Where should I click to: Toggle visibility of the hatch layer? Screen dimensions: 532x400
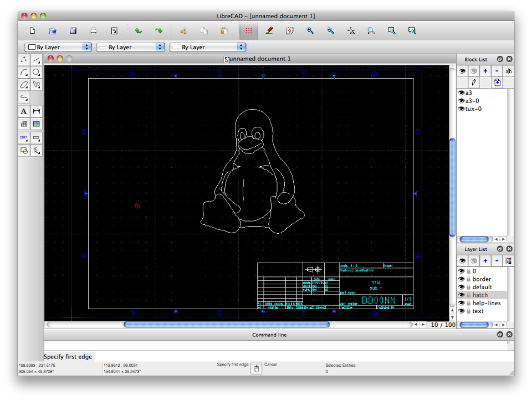462,295
